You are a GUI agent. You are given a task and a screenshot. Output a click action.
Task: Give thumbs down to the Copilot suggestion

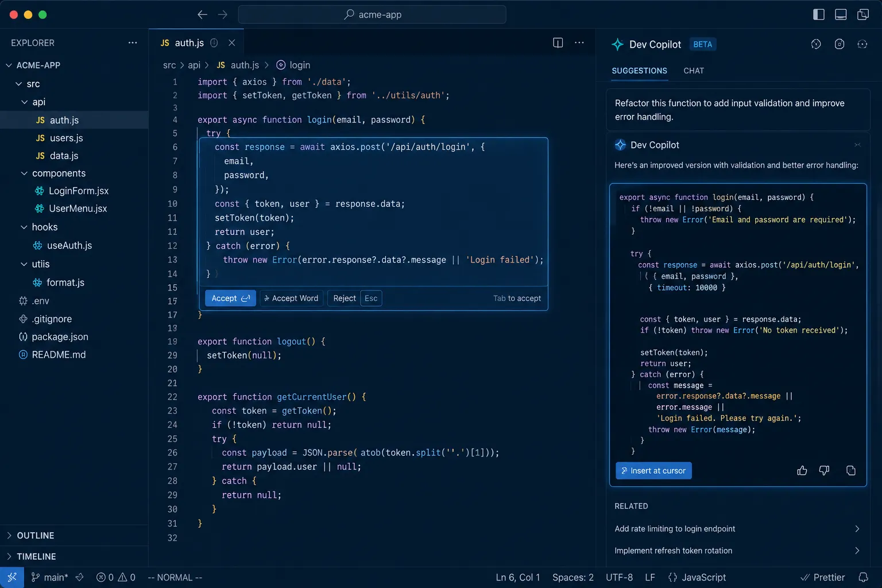pos(824,471)
